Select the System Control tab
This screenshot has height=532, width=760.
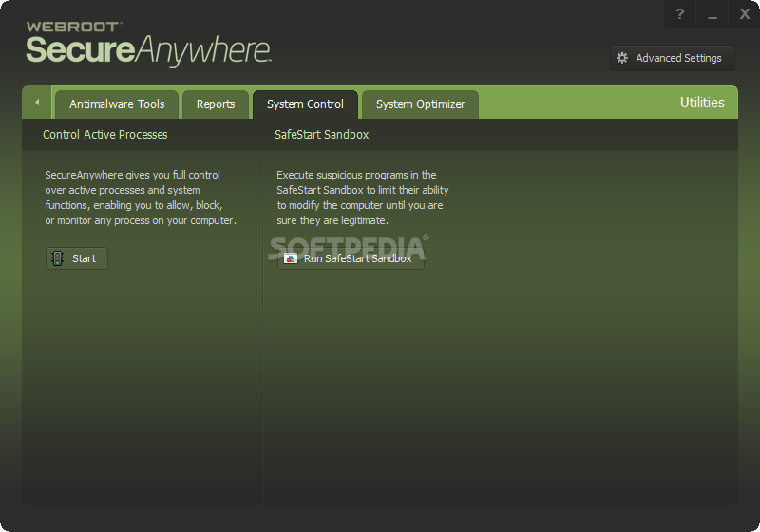[x=305, y=104]
